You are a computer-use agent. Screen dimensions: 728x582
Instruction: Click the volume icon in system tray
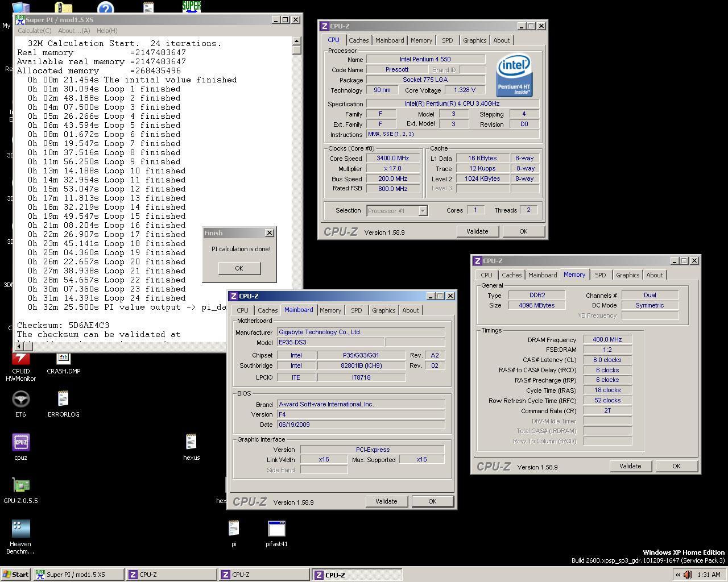[688, 575]
